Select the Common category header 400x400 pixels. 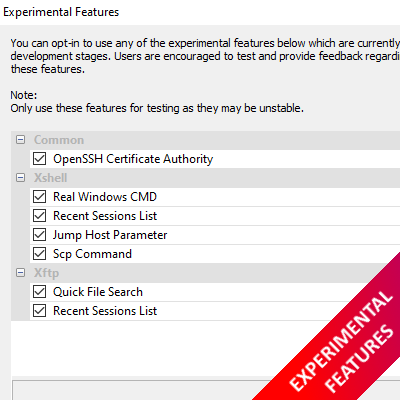59,140
